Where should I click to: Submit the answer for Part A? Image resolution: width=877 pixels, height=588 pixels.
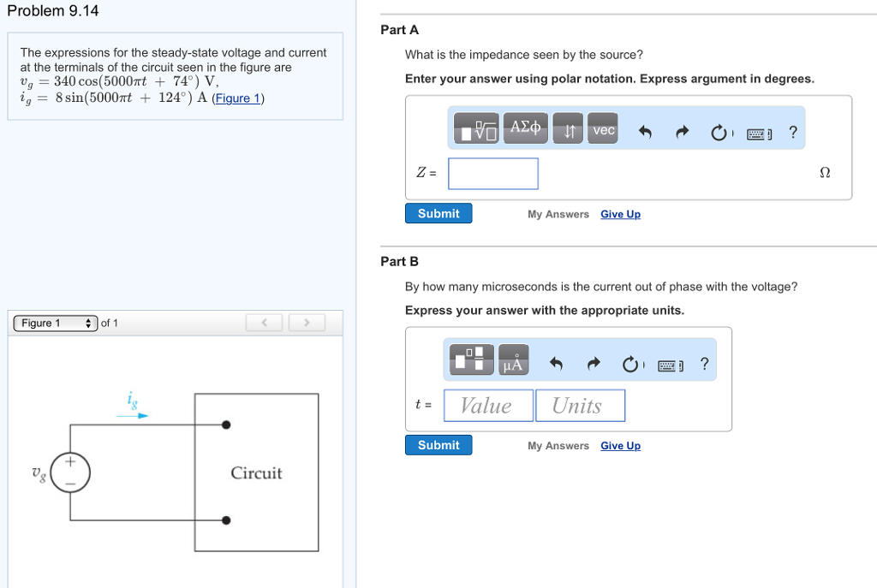coord(438,213)
